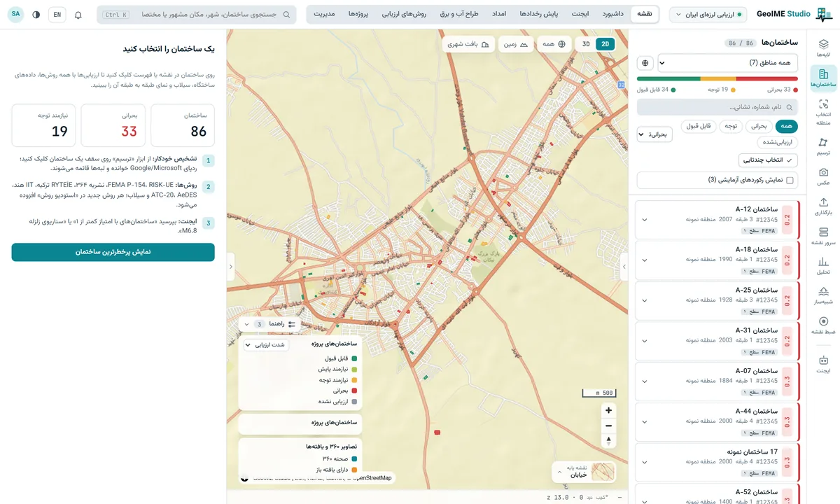The image size is (840, 504).
Task: Switch map view to 3D
Action: pos(586,44)
